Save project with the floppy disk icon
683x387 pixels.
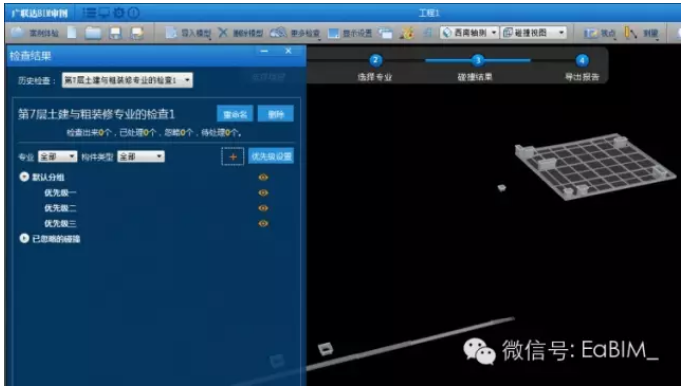(x=115, y=33)
